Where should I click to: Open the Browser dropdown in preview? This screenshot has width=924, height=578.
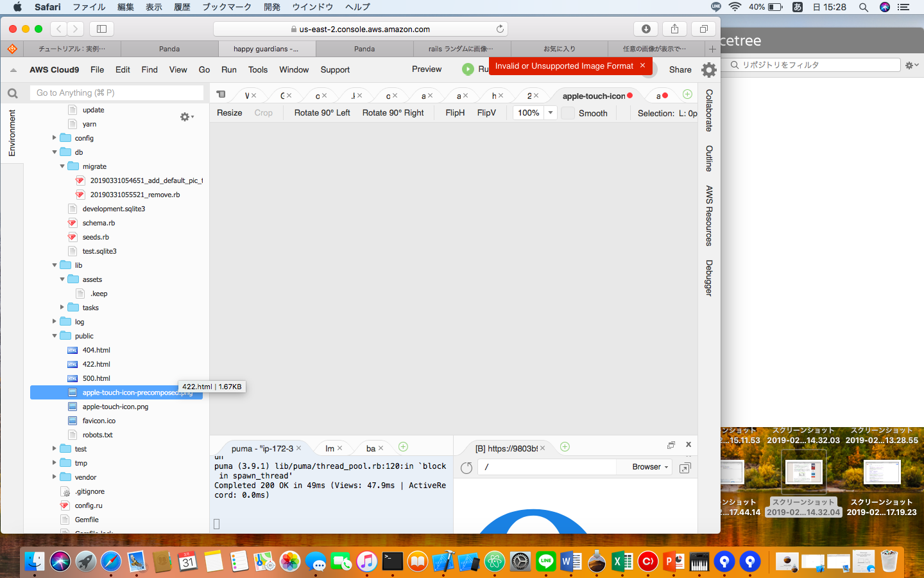point(650,467)
